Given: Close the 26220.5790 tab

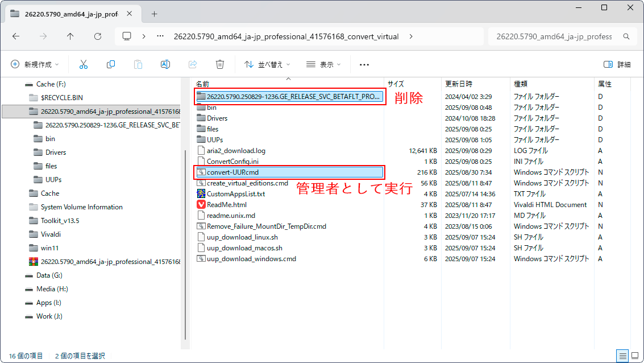Looking at the screenshot, I should (130, 14).
